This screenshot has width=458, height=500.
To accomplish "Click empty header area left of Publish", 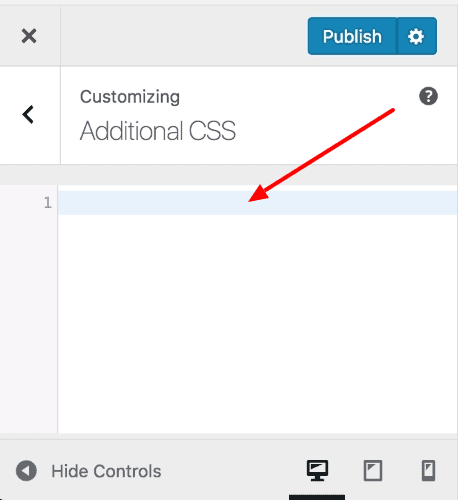I will click(184, 36).
